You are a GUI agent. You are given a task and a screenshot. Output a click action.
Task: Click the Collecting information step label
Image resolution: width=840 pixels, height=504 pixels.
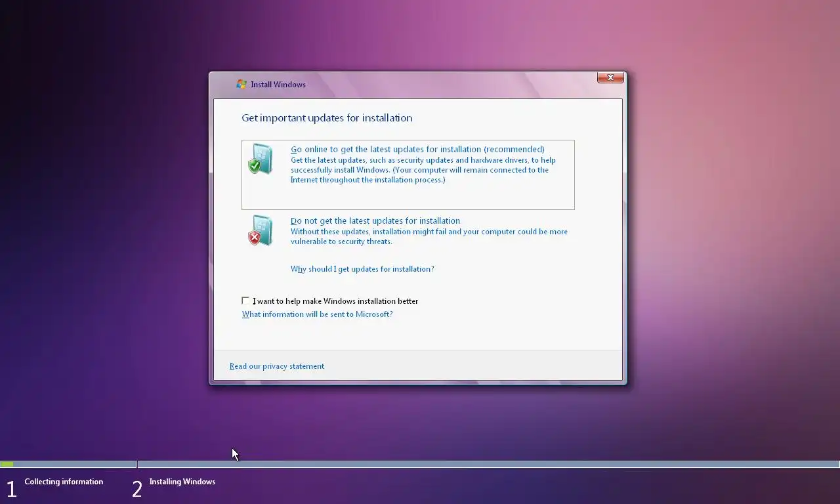click(x=64, y=482)
